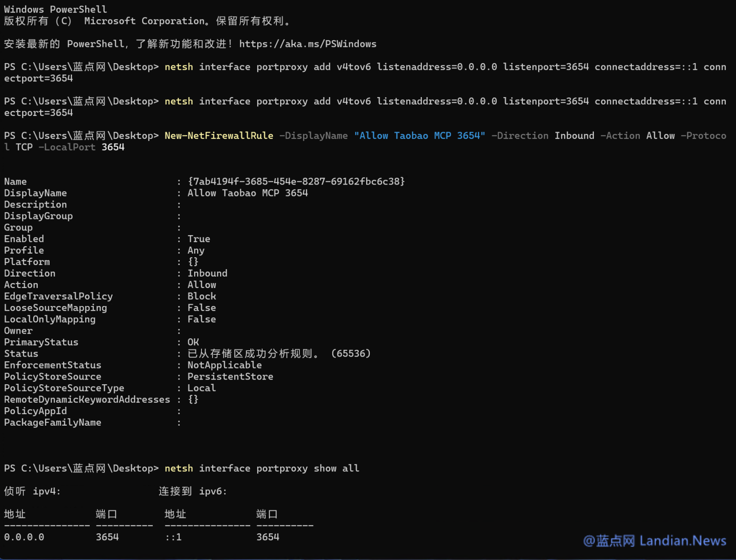This screenshot has width=736, height=560.
Task: Click the Enabled value True
Action: [199, 239]
